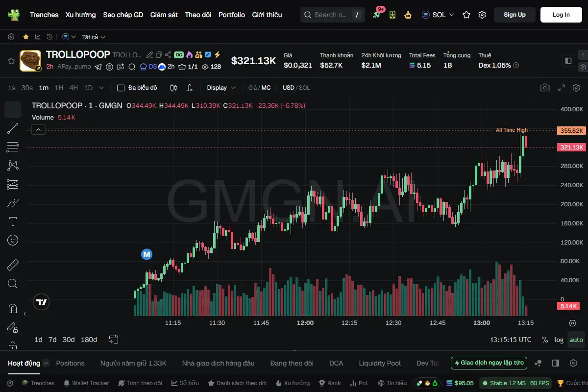The image size is (588, 392).
Task: Open the indicators fx menu
Action: click(x=190, y=88)
